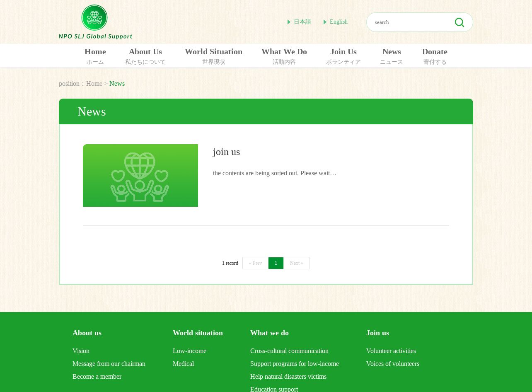
Task: Focus the search input field
Action: [x=410, y=22]
